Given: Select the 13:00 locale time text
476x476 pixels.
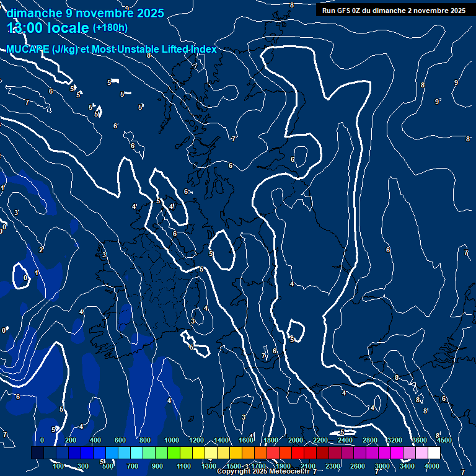Looking at the screenshot, I should pyautogui.click(x=48, y=28).
